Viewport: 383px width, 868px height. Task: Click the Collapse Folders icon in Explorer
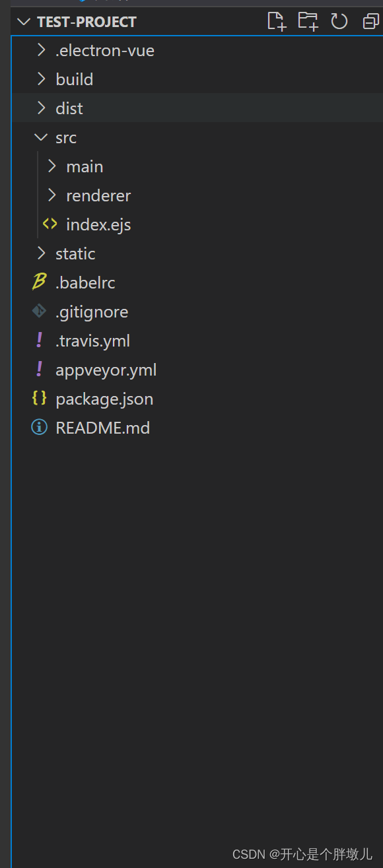tap(369, 21)
